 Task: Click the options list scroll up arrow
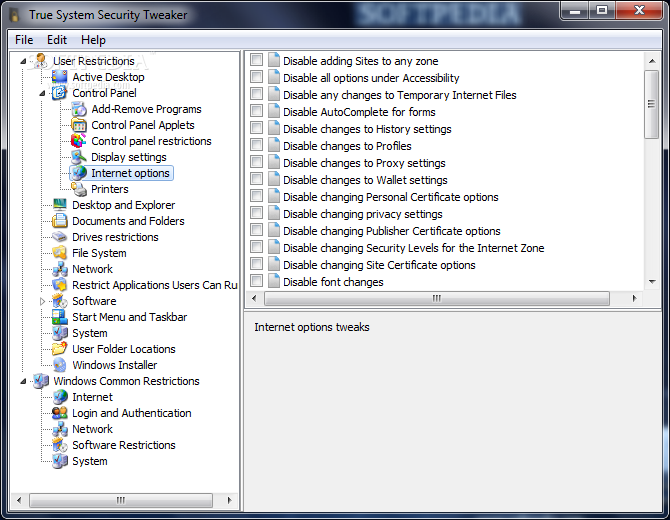point(652,61)
